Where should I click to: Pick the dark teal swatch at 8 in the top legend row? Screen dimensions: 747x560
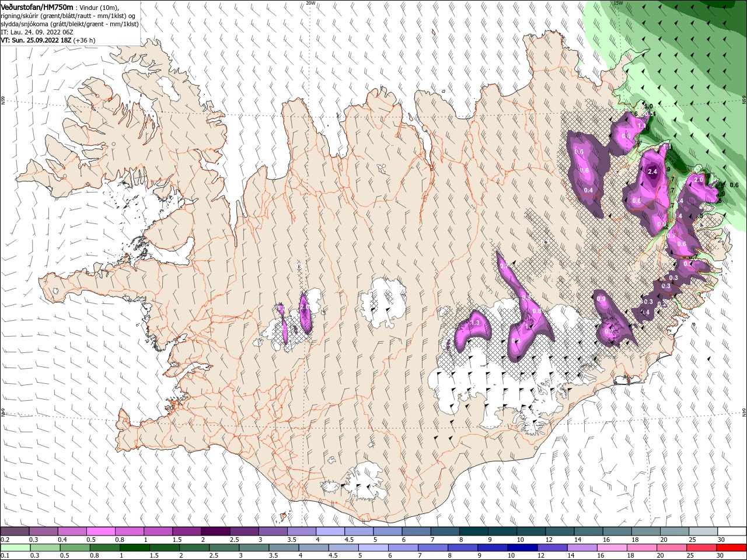point(473,531)
